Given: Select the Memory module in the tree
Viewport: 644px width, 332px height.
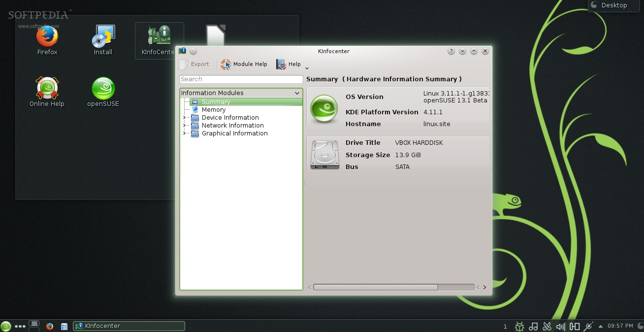Looking at the screenshot, I should pos(214,110).
